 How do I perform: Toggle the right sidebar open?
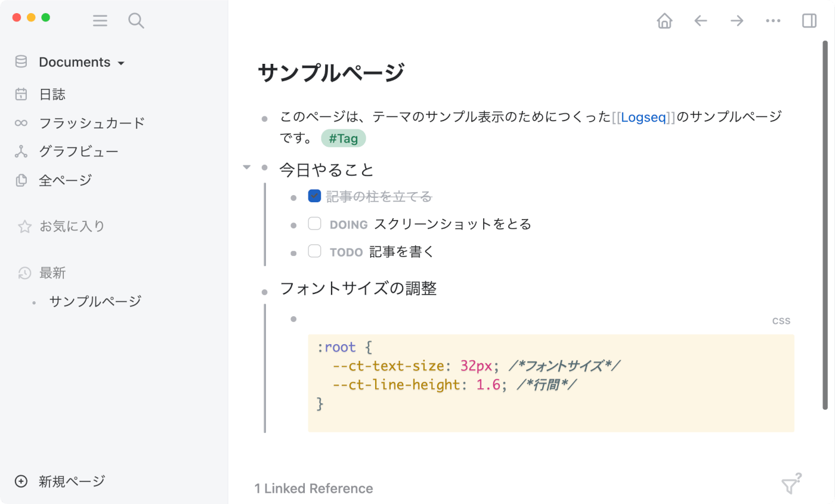809,20
